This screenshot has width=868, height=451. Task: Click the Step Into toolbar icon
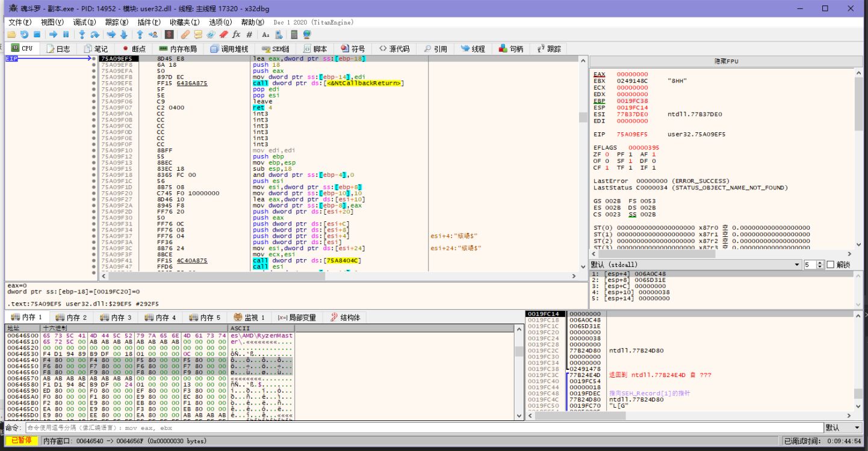(82, 35)
